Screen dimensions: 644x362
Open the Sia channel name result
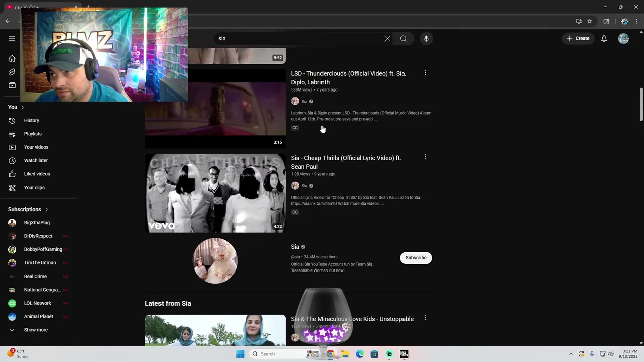295,247
